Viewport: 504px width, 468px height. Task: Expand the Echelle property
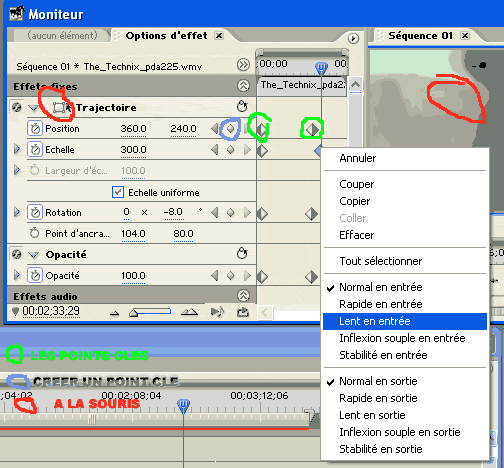point(17,149)
